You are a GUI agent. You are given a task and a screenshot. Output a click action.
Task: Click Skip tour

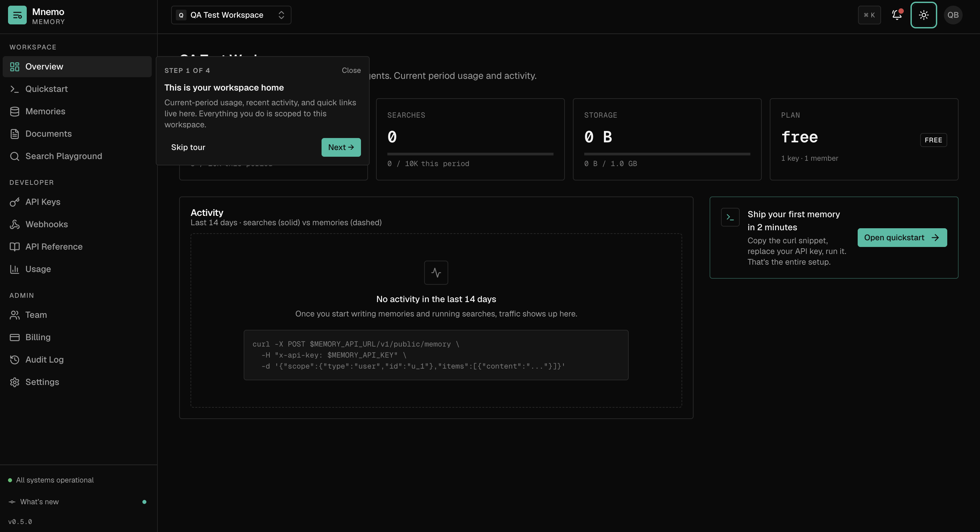(x=188, y=147)
